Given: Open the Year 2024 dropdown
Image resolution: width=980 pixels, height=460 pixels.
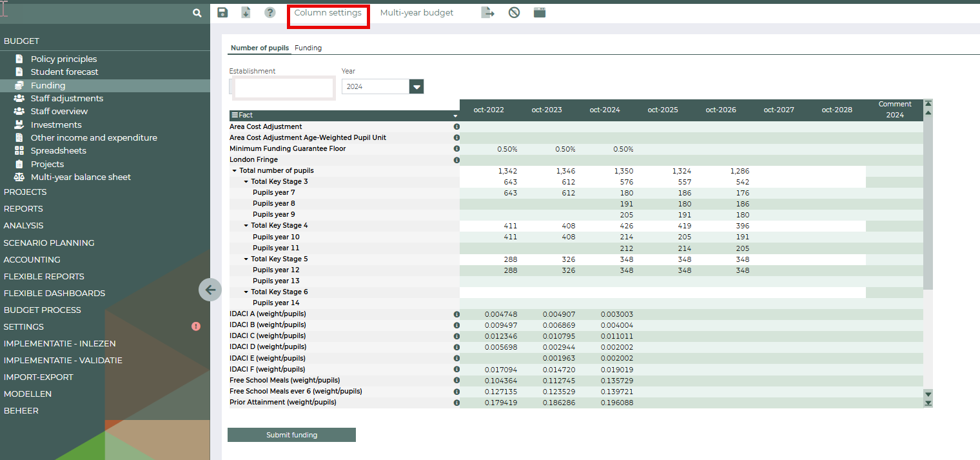Looking at the screenshot, I should tap(416, 86).
